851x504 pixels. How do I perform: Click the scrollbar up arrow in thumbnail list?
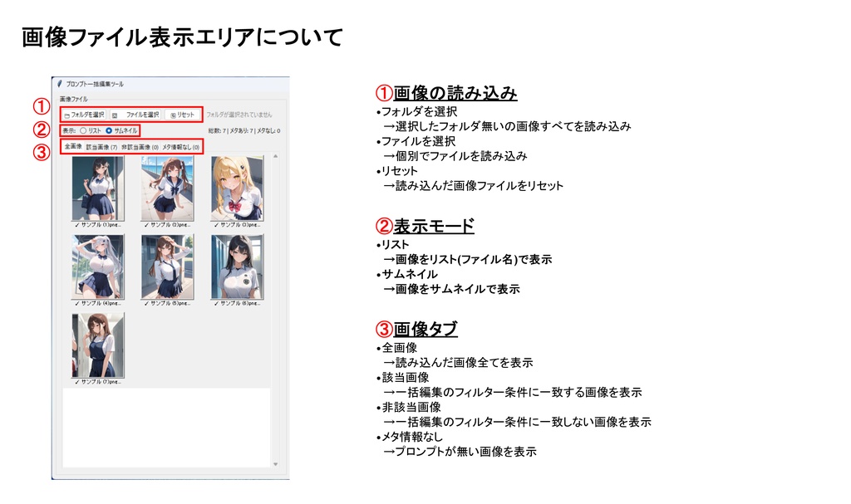(x=276, y=156)
